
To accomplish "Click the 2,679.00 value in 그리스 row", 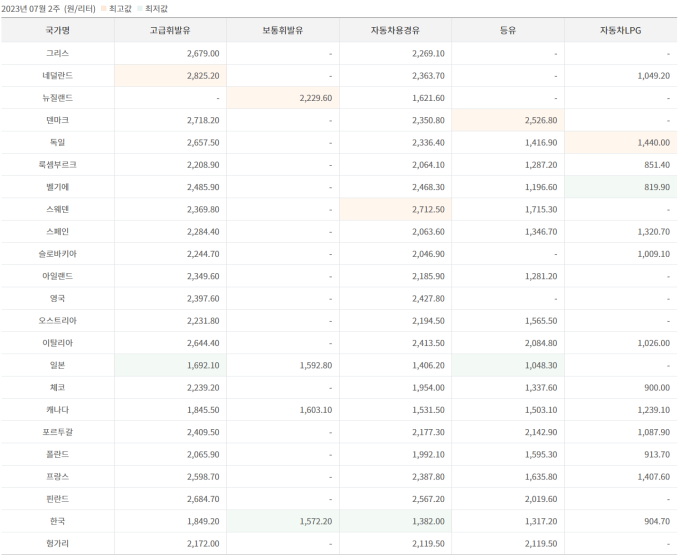I will pos(203,53).
